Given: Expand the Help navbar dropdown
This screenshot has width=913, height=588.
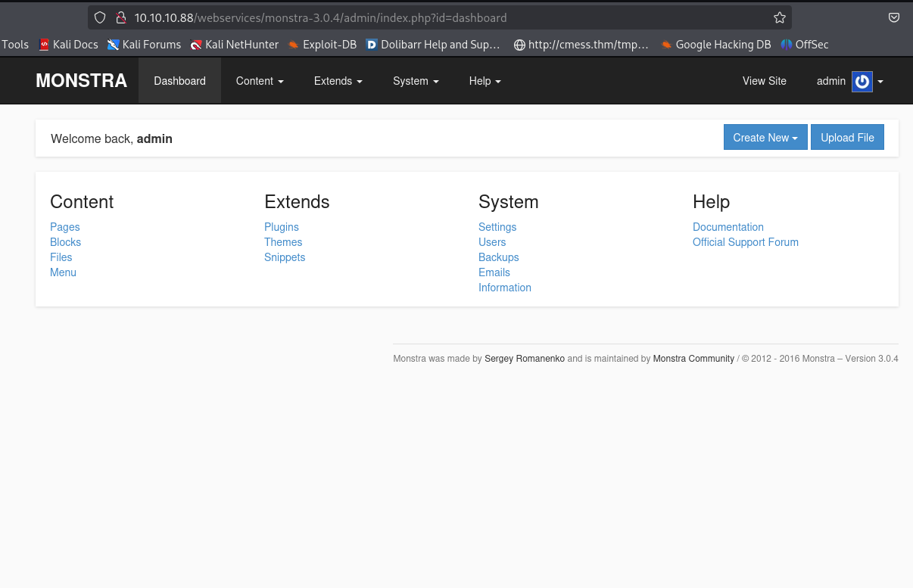Looking at the screenshot, I should (485, 81).
